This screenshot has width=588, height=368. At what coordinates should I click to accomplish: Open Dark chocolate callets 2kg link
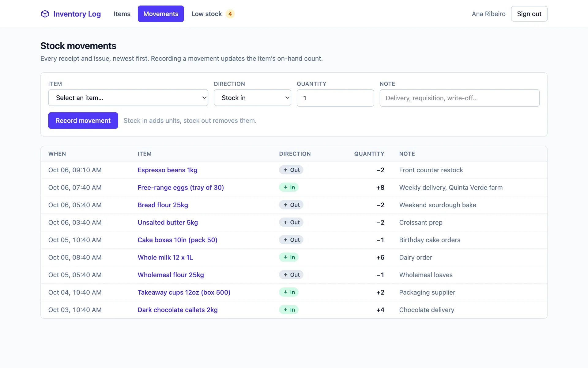[178, 310]
